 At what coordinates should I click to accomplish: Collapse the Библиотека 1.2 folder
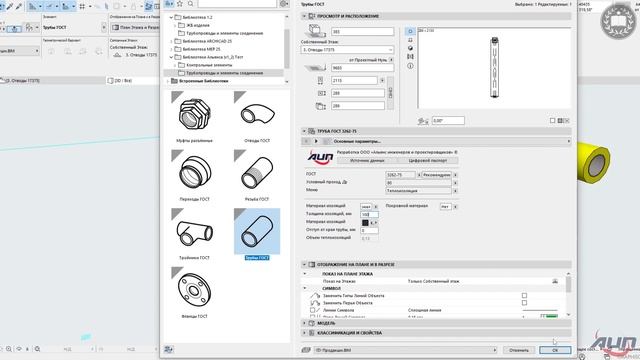pyautogui.click(x=171, y=18)
